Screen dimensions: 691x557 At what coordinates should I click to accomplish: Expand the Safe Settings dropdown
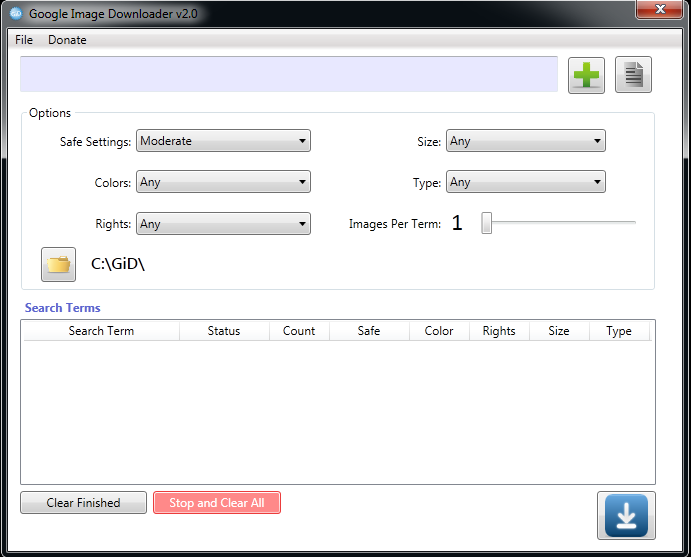coord(223,141)
